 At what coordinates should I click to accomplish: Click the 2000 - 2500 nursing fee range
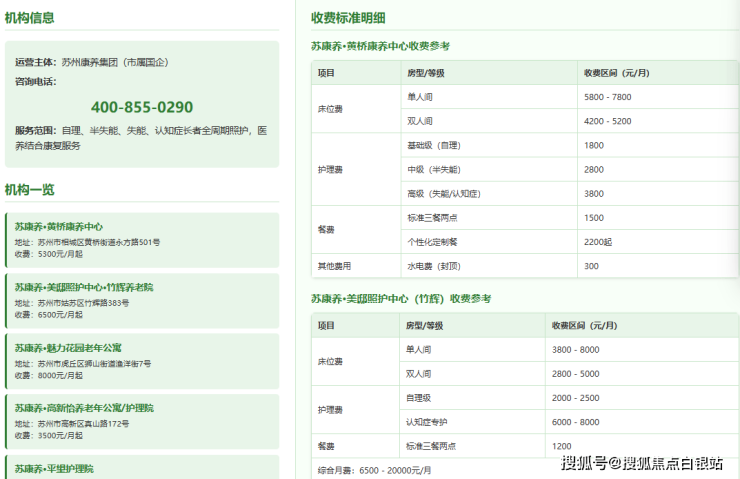coord(575,398)
